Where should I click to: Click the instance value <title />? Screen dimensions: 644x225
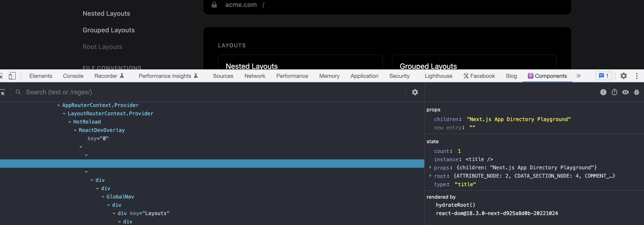(x=479, y=159)
